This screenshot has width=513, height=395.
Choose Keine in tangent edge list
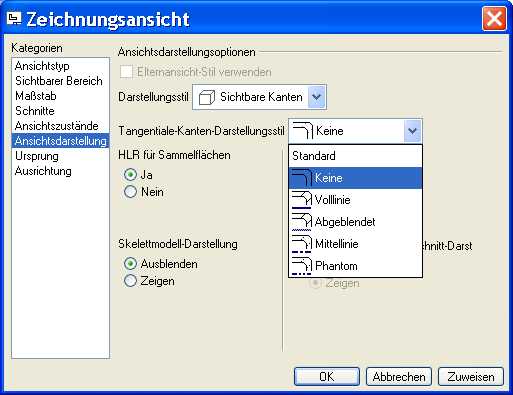[355, 178]
